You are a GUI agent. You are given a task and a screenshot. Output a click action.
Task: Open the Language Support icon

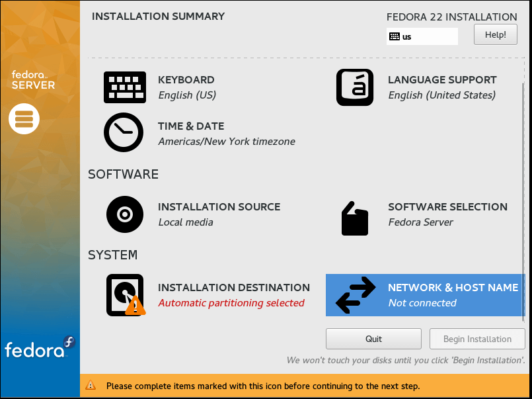click(x=355, y=87)
